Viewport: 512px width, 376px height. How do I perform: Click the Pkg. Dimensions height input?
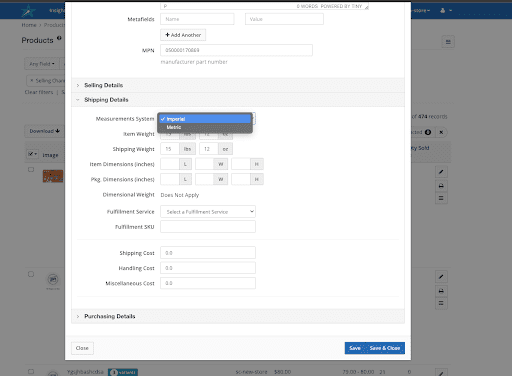click(x=241, y=179)
